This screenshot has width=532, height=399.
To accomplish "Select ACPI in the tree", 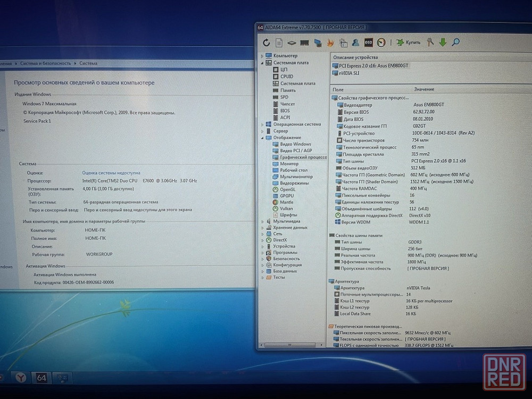I will click(281, 118).
